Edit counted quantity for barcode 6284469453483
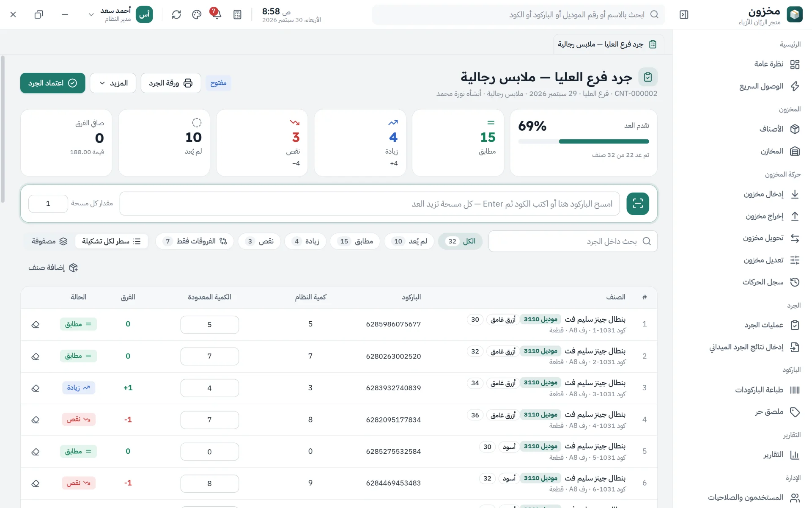 [210, 483]
